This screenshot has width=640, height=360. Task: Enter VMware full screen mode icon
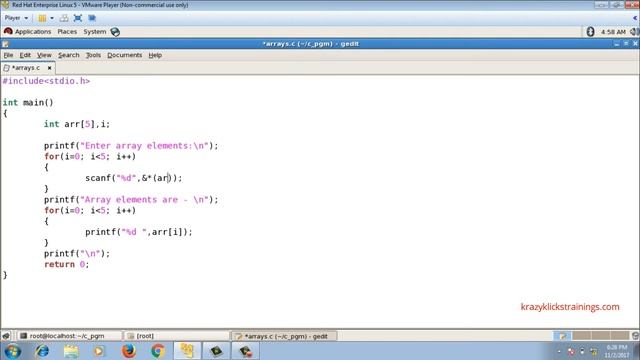click(78, 18)
